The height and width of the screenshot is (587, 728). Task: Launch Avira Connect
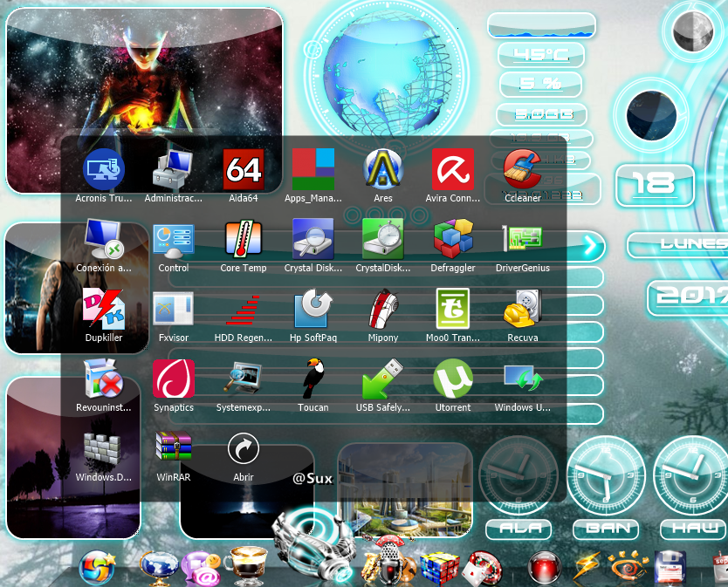(x=453, y=171)
